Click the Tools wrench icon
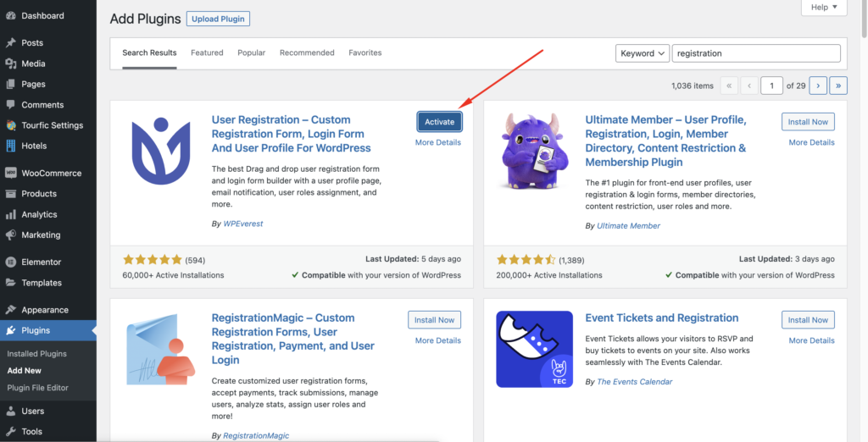 [10, 432]
